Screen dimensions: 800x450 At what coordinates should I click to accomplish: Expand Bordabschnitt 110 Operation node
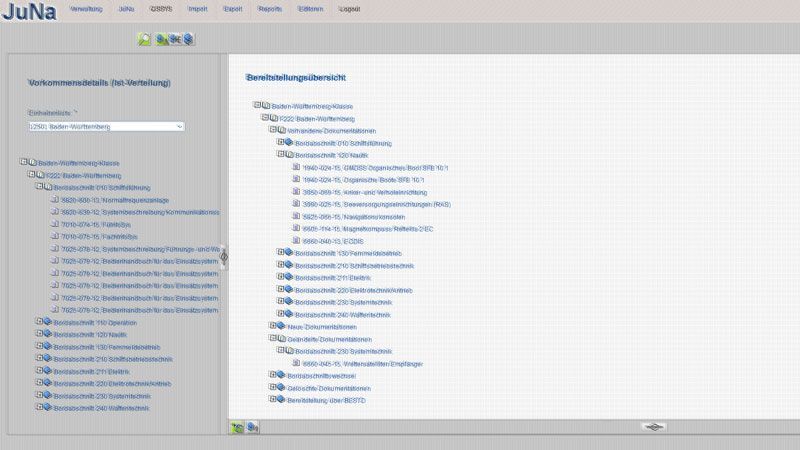pyautogui.click(x=39, y=321)
